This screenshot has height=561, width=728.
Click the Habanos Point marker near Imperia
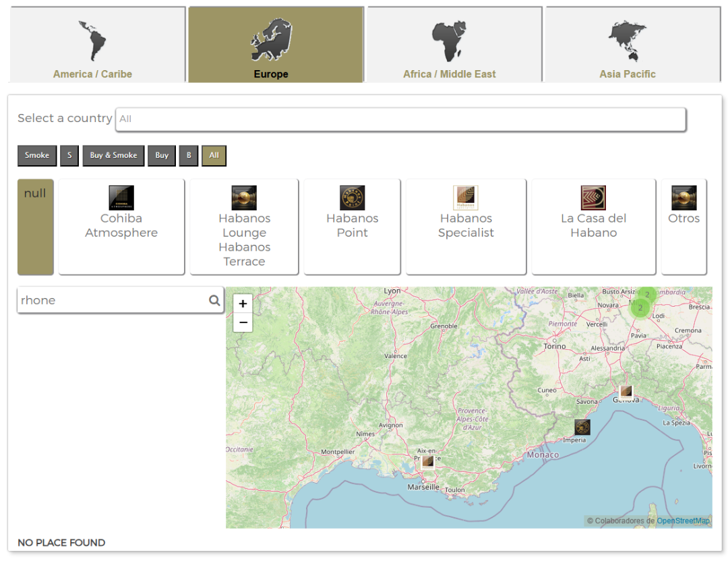[x=582, y=427]
